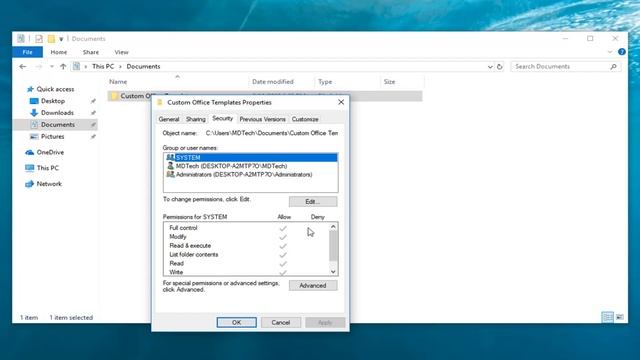640x360 pixels.
Task: Refresh the Documents folder view
Action: click(x=500, y=67)
